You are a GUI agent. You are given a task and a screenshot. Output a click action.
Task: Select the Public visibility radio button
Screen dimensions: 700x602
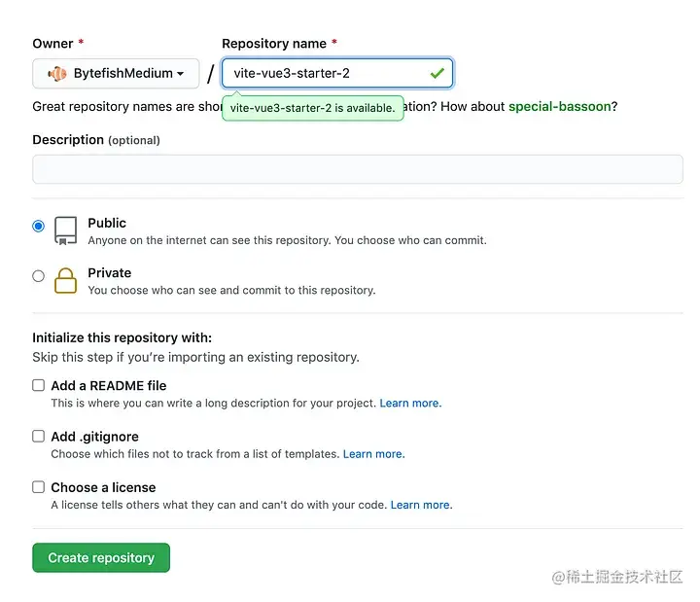click(x=39, y=226)
